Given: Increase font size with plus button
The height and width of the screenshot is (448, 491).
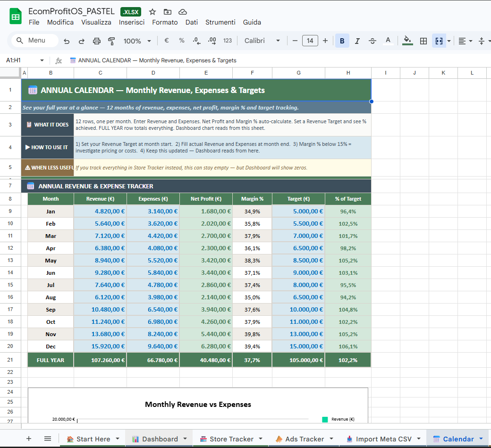Looking at the screenshot, I should pyautogui.click(x=325, y=41).
